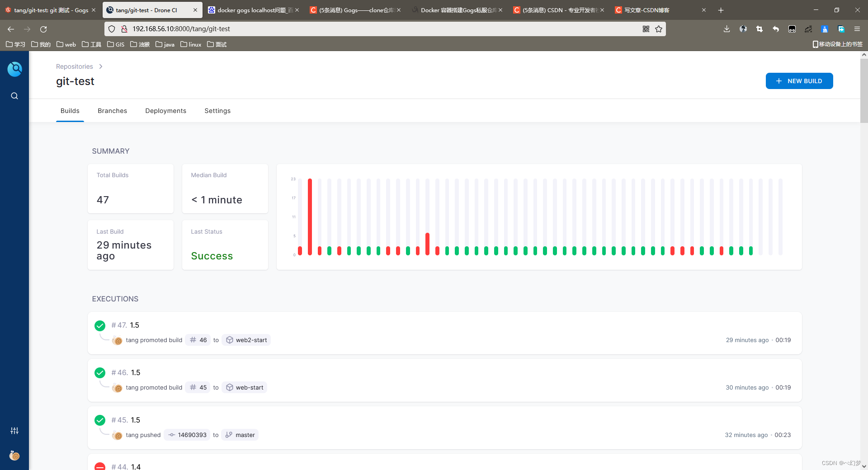Viewport: 868px width, 470px height.
Task: Switch to the tang/git-test Gogs browser tab
Action: coord(50,10)
